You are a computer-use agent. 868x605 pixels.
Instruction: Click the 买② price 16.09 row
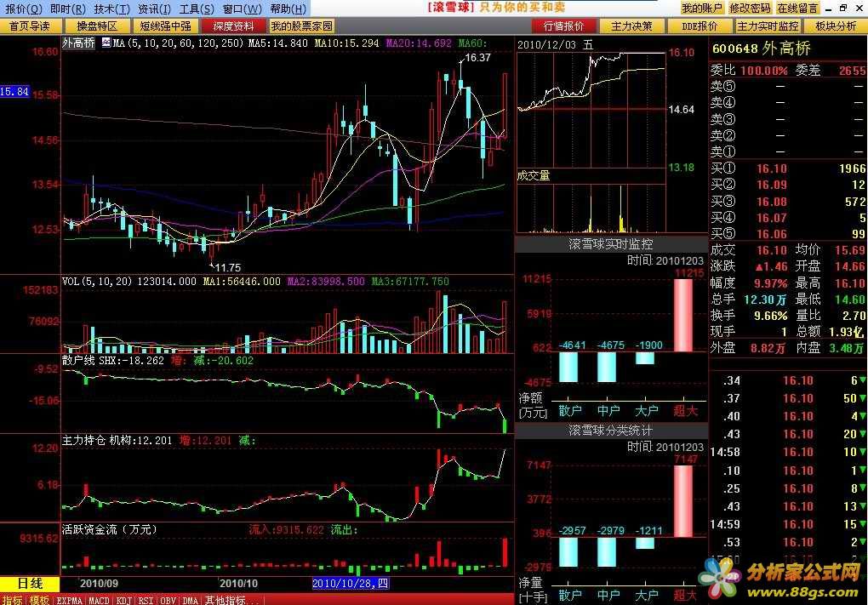788,185
